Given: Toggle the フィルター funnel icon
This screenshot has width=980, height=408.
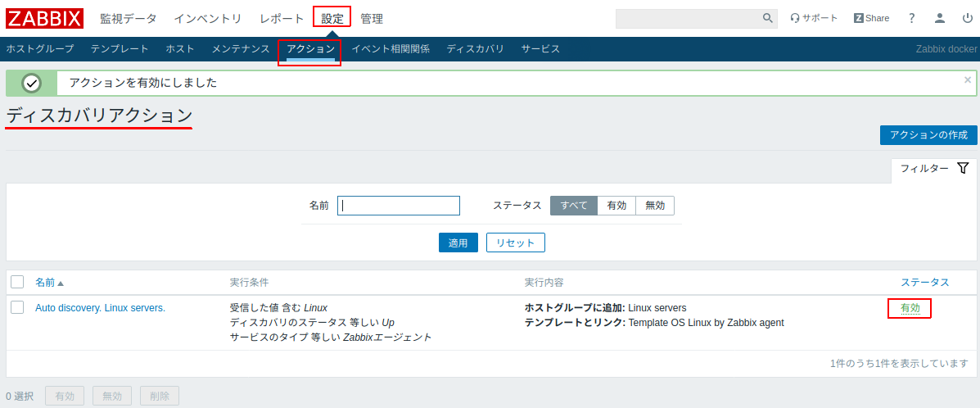Looking at the screenshot, I should point(963,168).
